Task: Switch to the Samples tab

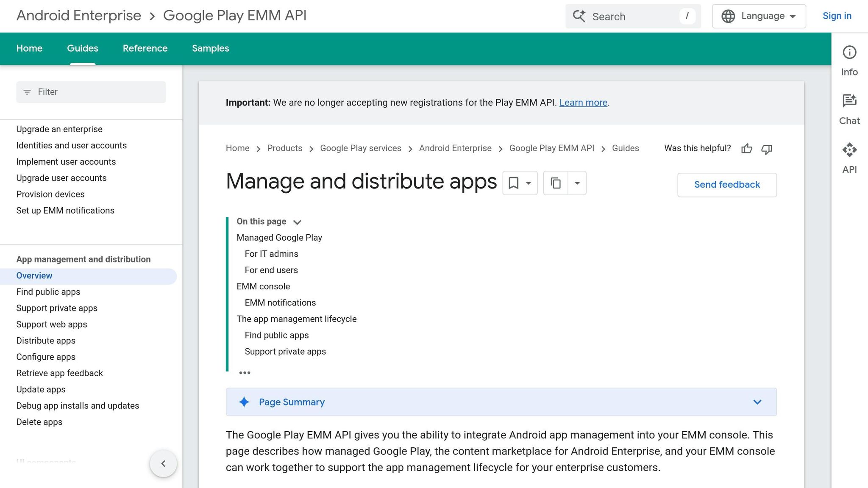Action: [210, 48]
